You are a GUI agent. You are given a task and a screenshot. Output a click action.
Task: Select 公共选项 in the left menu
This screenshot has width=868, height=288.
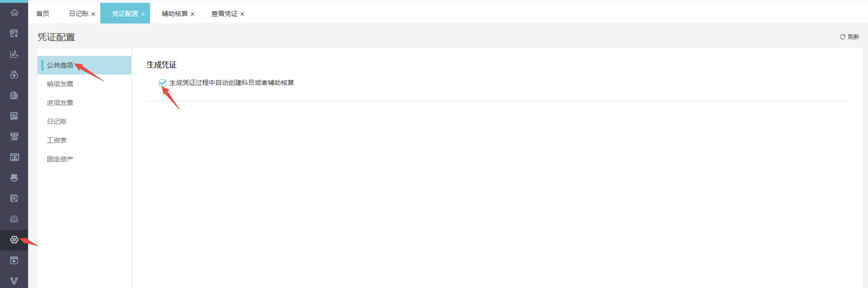(60, 65)
